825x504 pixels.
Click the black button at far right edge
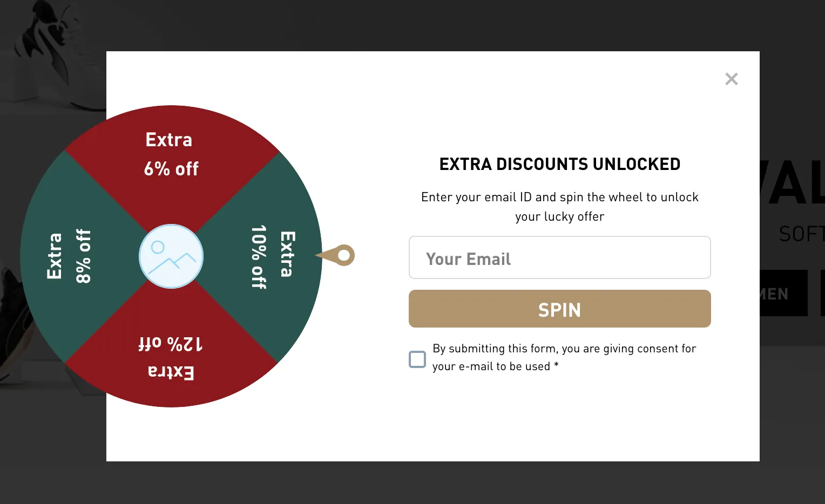(x=822, y=294)
